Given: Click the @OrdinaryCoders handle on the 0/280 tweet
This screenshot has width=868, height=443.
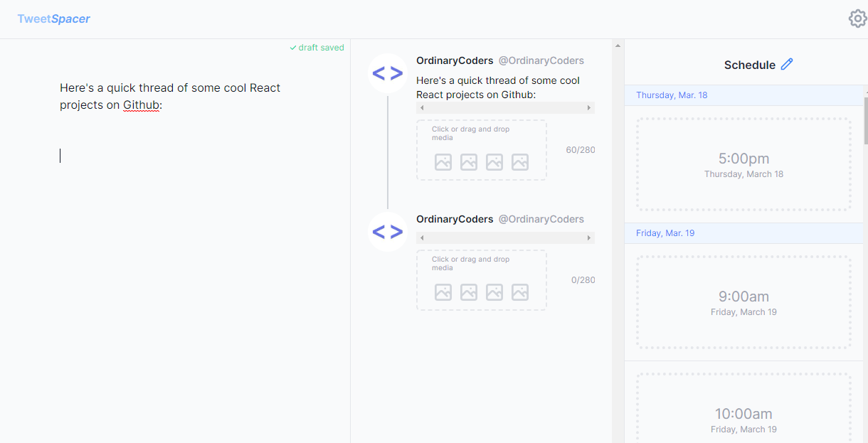Looking at the screenshot, I should (x=541, y=219).
